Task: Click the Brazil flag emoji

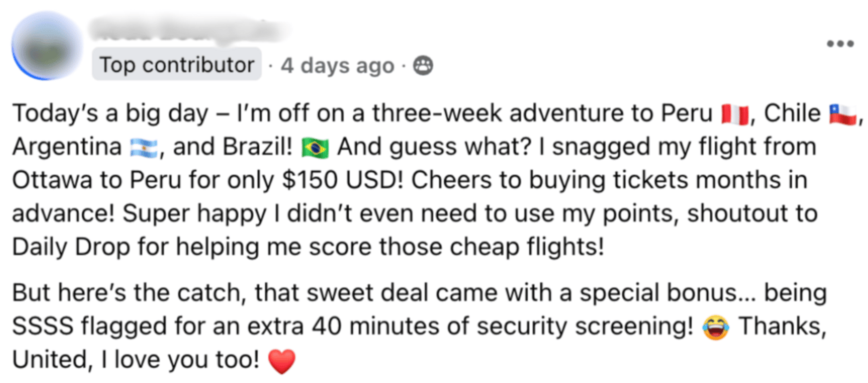Action: click(315, 148)
